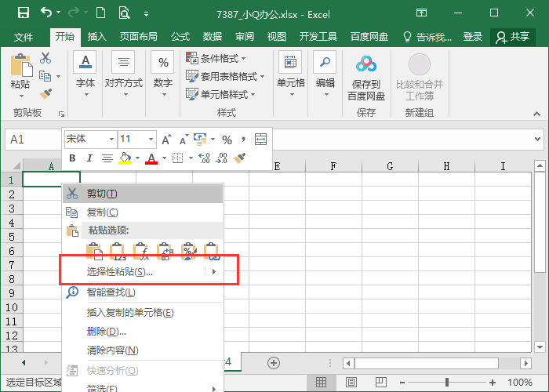This screenshot has width=549, height=392.
Task: Toggle italic in the mini toolbar
Action: [x=89, y=158]
